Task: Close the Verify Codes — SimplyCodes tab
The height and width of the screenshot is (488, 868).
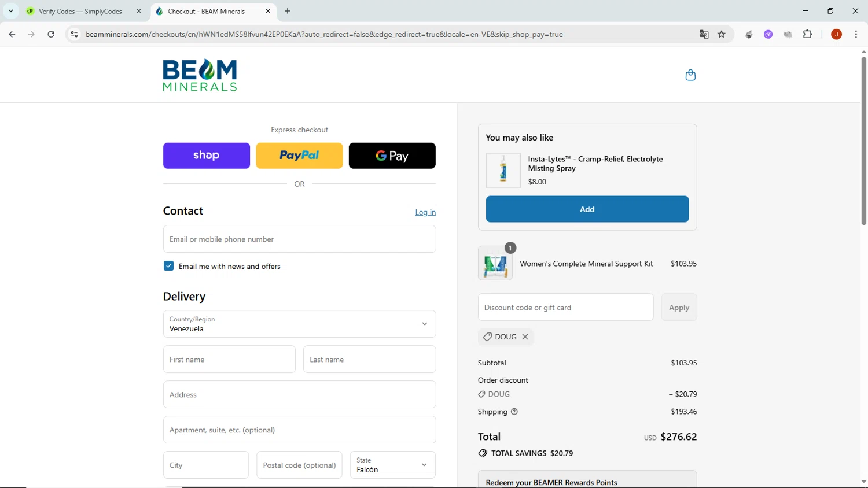Action: [139, 11]
